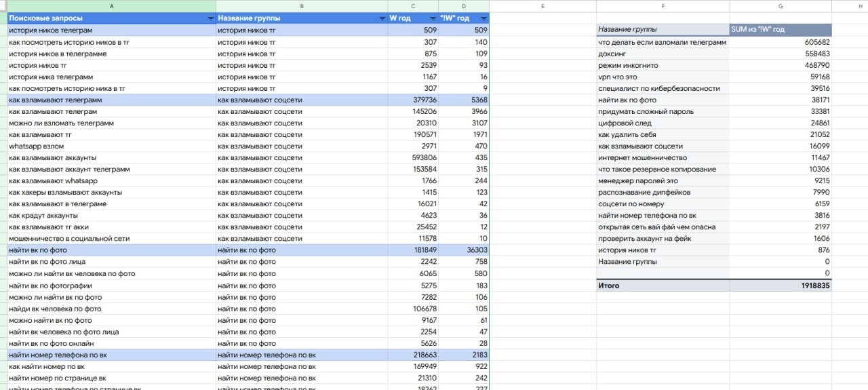The height and width of the screenshot is (390, 868).
Task: Select pivot row "менеджер паролей это"
Action: point(663,180)
